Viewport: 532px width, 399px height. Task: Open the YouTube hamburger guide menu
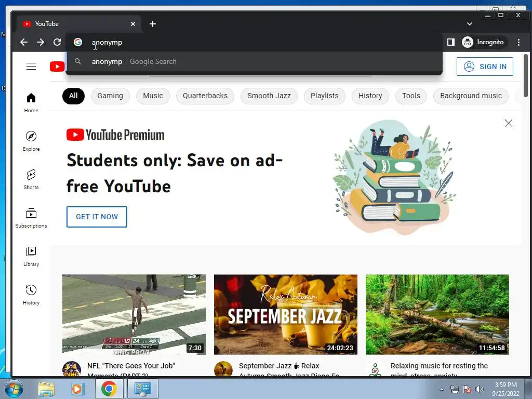pos(31,66)
